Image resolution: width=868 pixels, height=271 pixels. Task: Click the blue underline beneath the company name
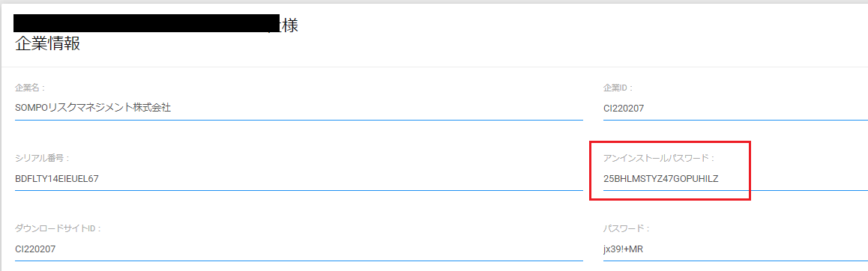click(299, 120)
